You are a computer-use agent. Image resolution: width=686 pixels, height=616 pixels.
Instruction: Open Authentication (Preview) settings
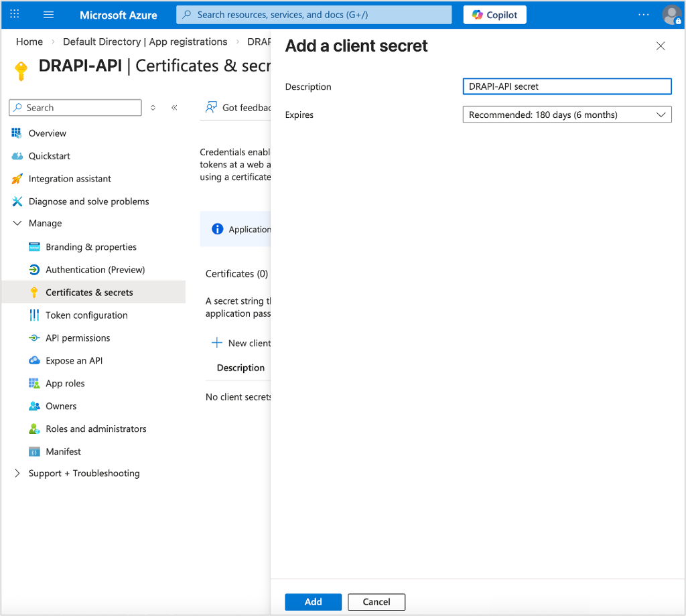coord(96,269)
